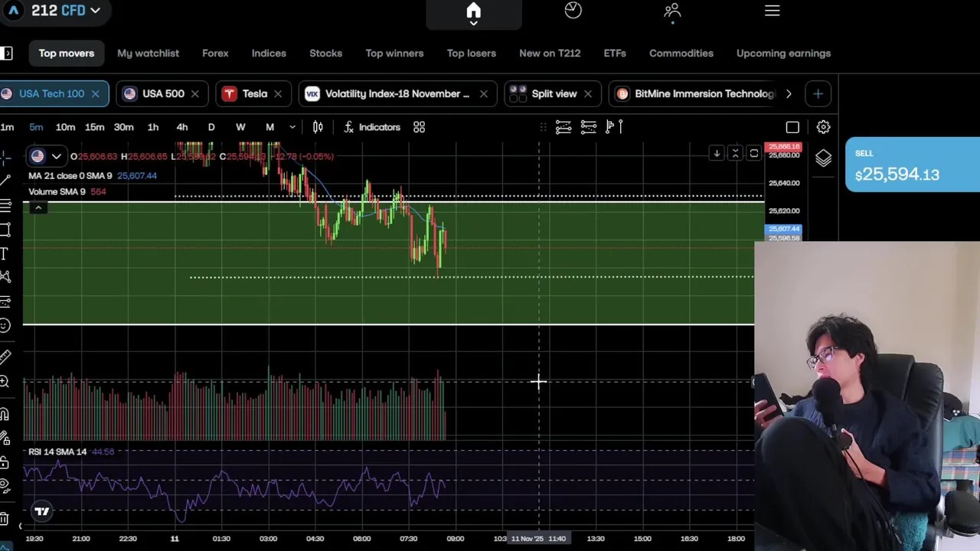Set the weekly W timeframe

click(x=240, y=127)
